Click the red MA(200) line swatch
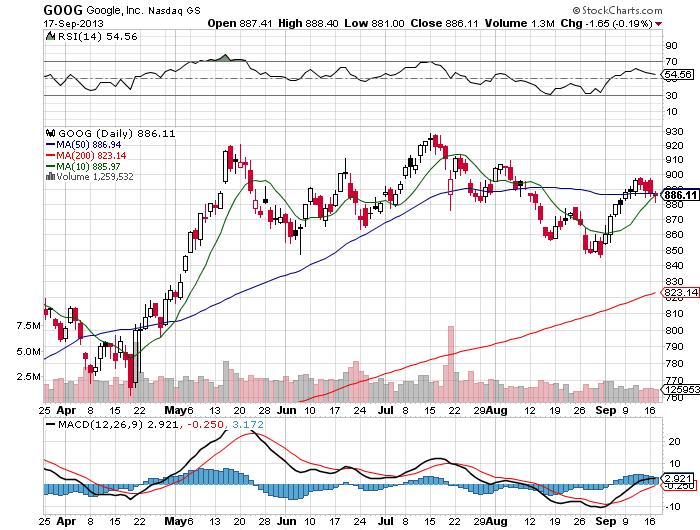Screen dimensions: 700x530 pyautogui.click(x=50, y=155)
